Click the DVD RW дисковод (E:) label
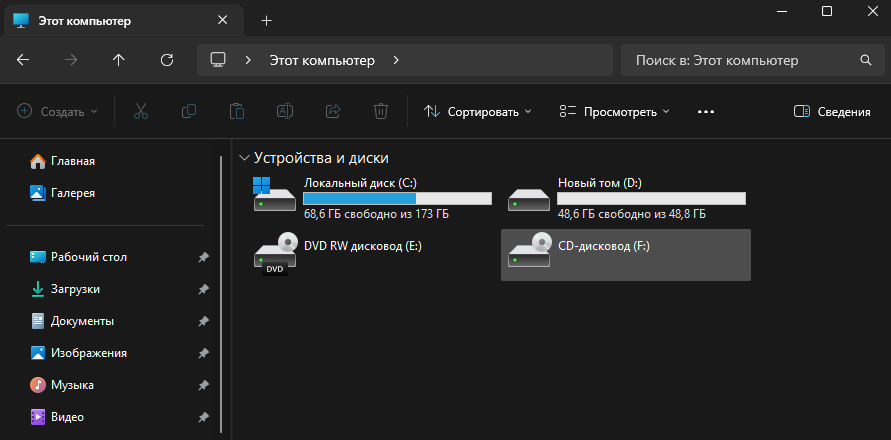The image size is (891, 440). click(363, 246)
